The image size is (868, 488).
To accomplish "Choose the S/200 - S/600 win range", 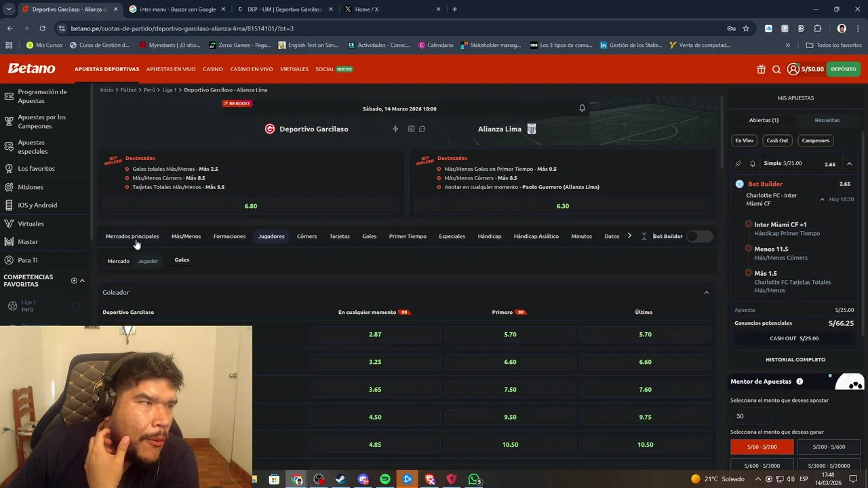I will click(829, 447).
